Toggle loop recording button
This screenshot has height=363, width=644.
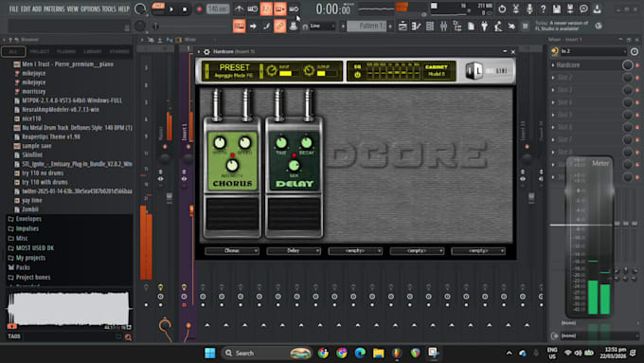(294, 9)
